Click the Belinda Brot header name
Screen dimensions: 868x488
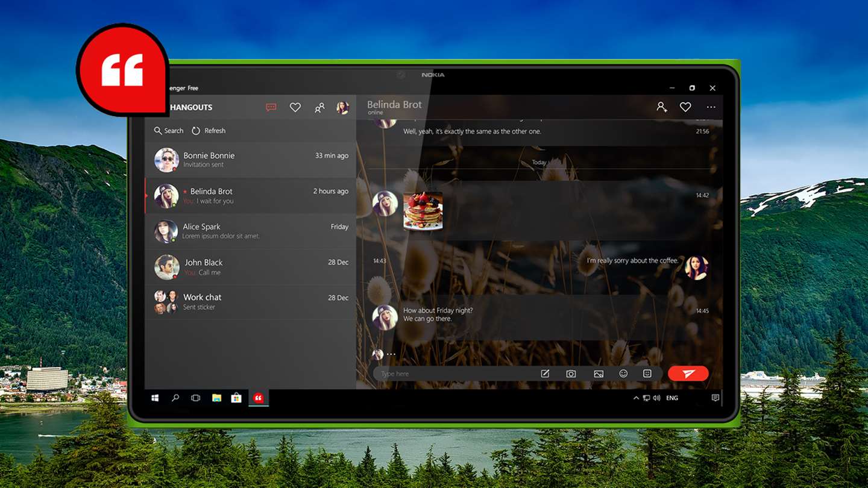[394, 104]
